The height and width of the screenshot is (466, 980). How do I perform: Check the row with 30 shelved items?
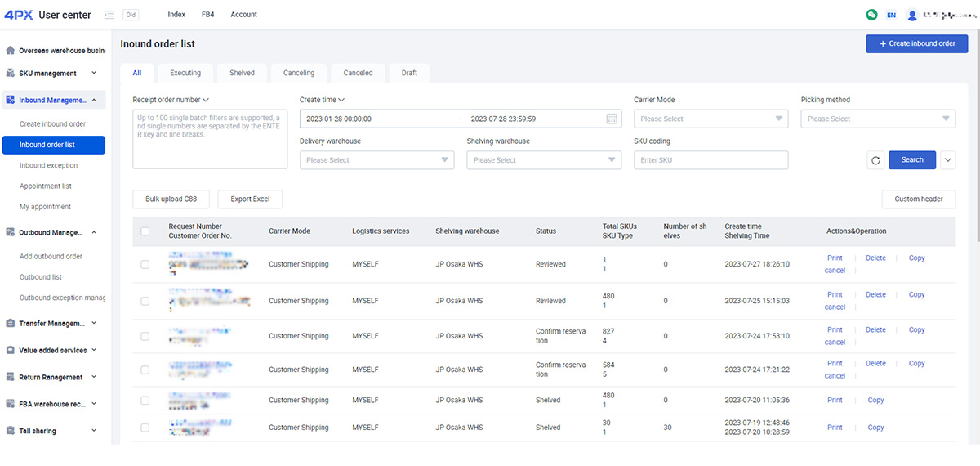point(145,428)
